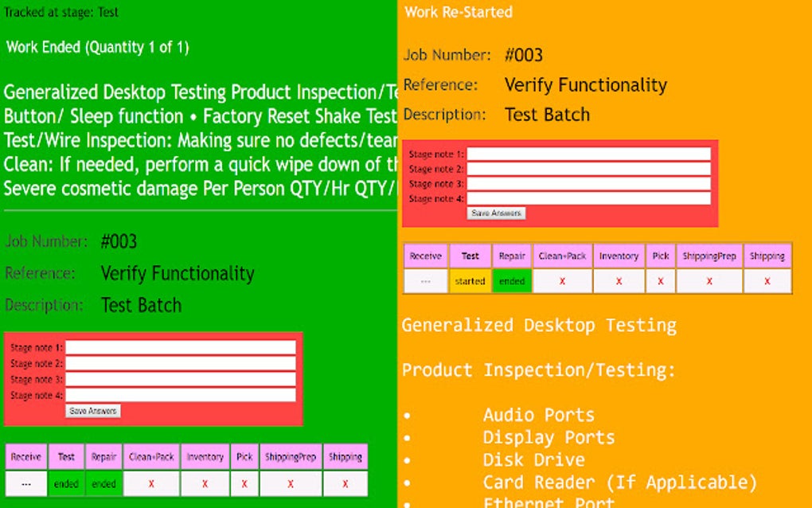
Task: Click the red X under ShippingPrep stage
Action: [709, 281]
